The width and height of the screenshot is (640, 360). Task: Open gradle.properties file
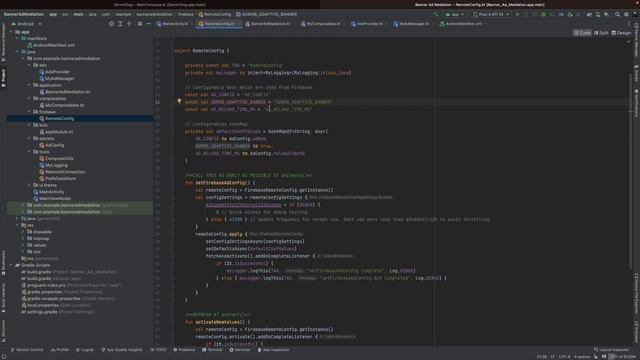coord(44,292)
